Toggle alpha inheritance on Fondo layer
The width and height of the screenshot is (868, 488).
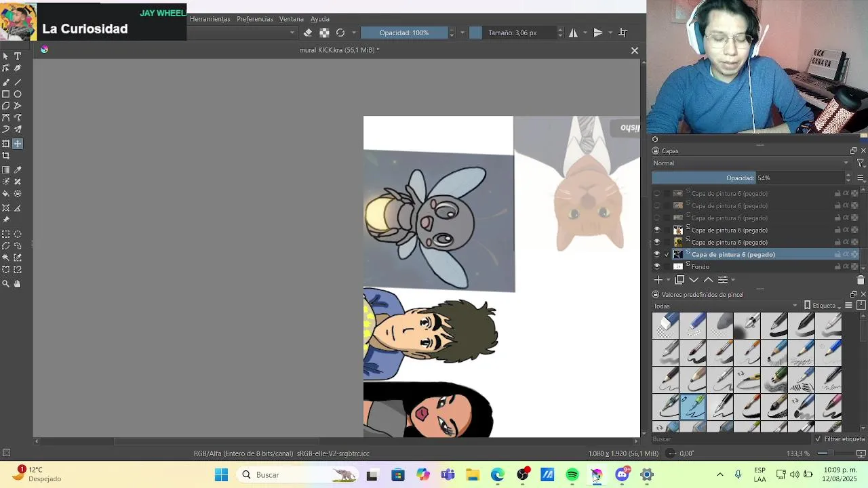[846, 267]
